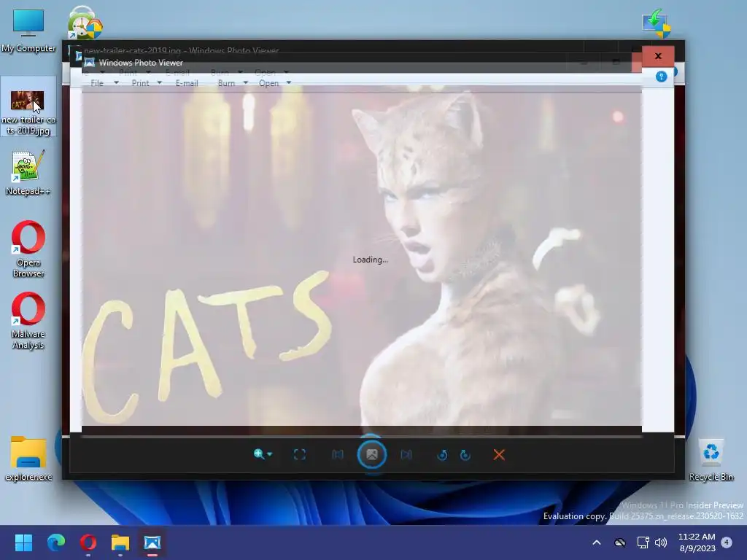This screenshot has height=560, width=747.
Task: Go to the next image
Action: 406,454
